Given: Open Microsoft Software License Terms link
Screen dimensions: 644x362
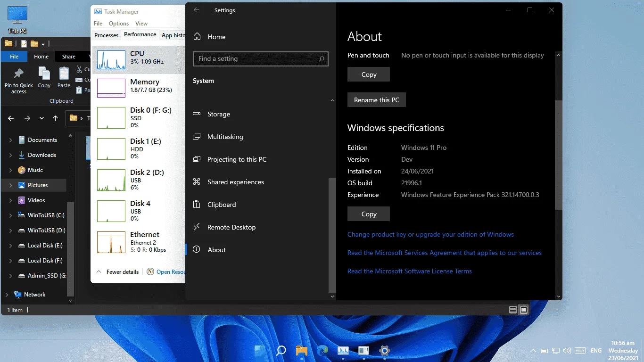Looking at the screenshot, I should pos(410,271).
